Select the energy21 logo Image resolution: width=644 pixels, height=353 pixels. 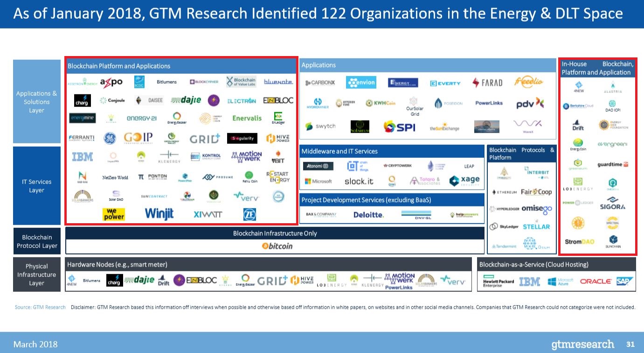(142, 119)
